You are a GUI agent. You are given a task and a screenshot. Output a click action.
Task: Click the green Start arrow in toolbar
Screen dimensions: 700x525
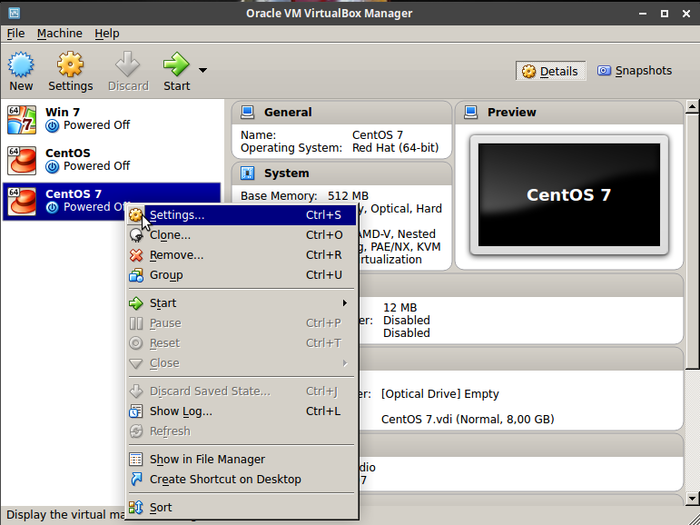tap(176, 65)
